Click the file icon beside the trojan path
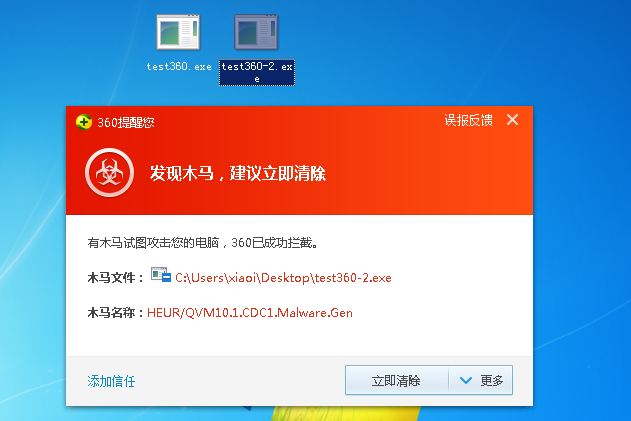 pyautogui.click(x=161, y=274)
